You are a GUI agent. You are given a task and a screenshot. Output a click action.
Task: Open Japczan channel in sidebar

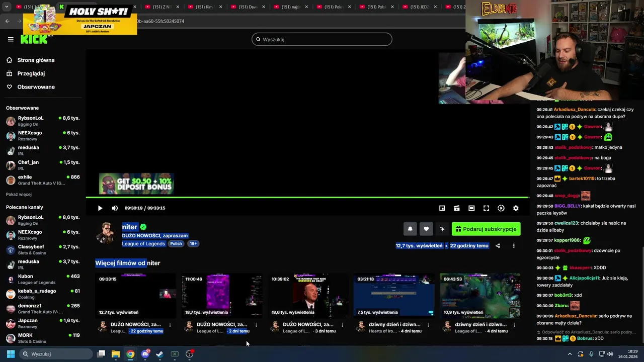pos(43,323)
